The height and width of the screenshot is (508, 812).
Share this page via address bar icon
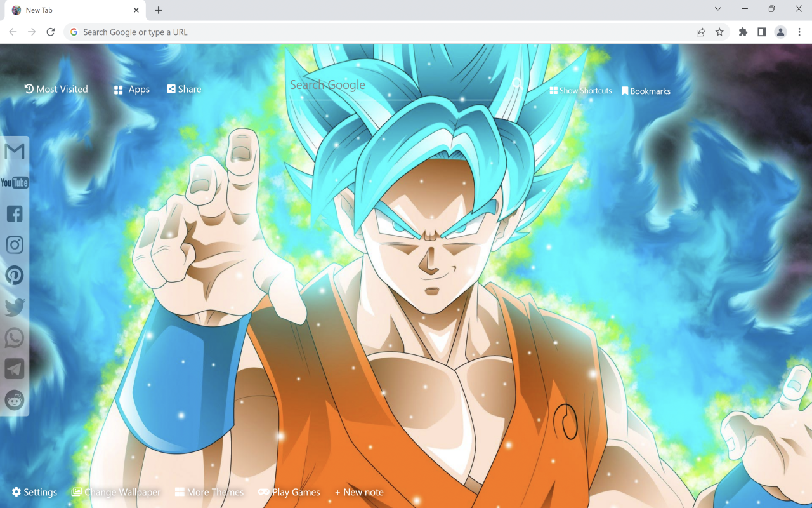click(700, 32)
